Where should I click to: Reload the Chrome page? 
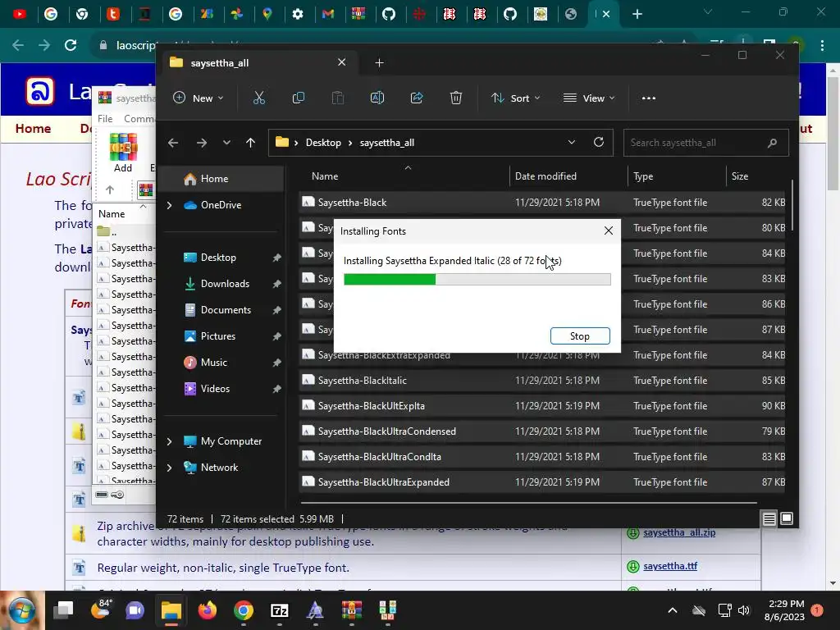tap(71, 46)
